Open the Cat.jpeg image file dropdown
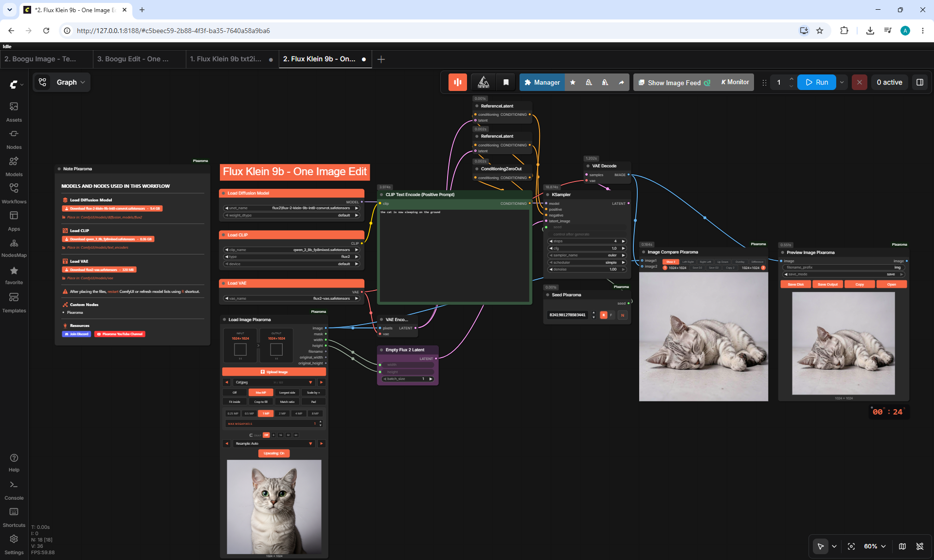Screen dimensions: 934x560 coord(273,382)
